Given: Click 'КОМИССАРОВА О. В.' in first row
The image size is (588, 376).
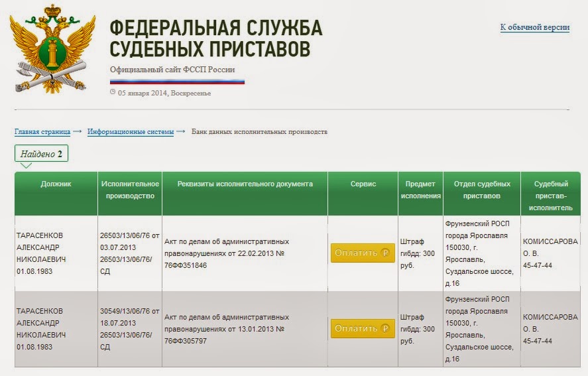Looking at the screenshot, I should 550,247.
